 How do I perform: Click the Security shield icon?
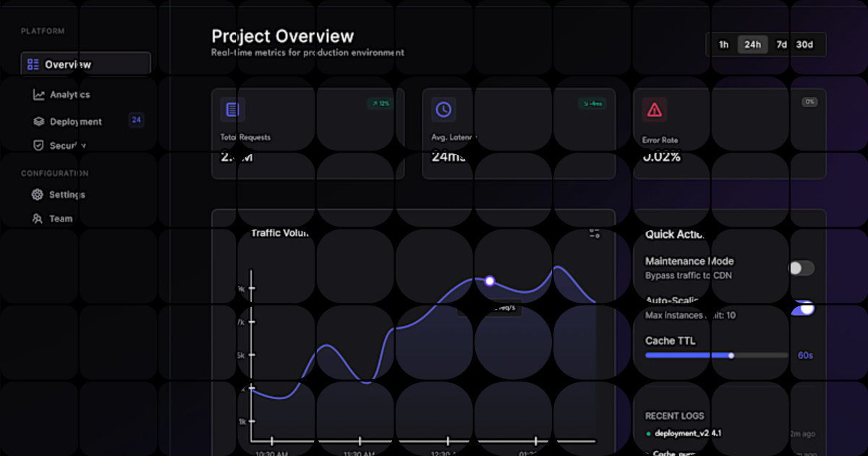tap(39, 145)
